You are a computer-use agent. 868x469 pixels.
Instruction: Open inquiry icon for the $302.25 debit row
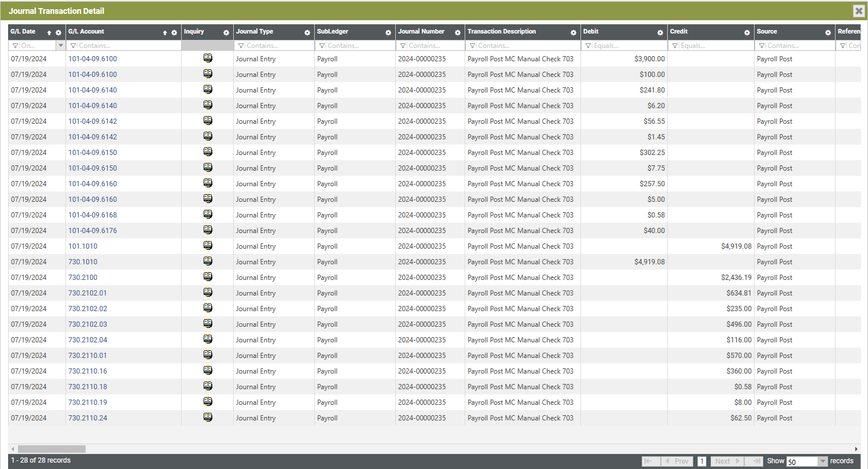coord(208,152)
